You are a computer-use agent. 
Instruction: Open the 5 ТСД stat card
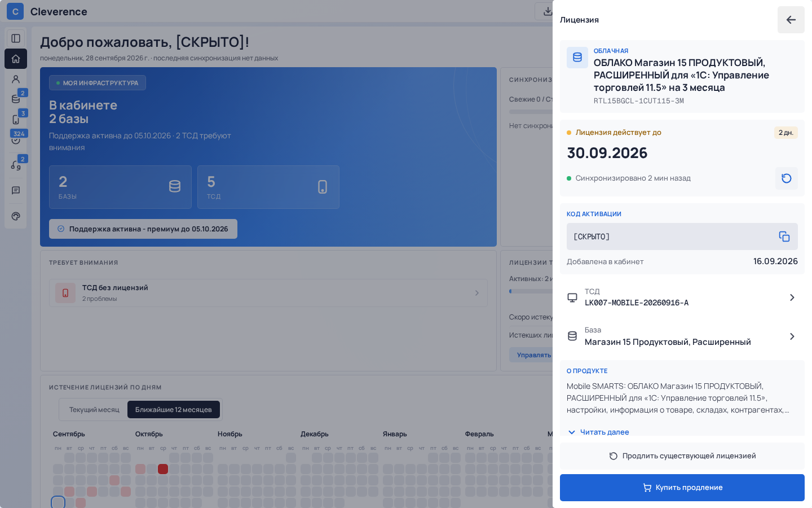[x=268, y=187]
